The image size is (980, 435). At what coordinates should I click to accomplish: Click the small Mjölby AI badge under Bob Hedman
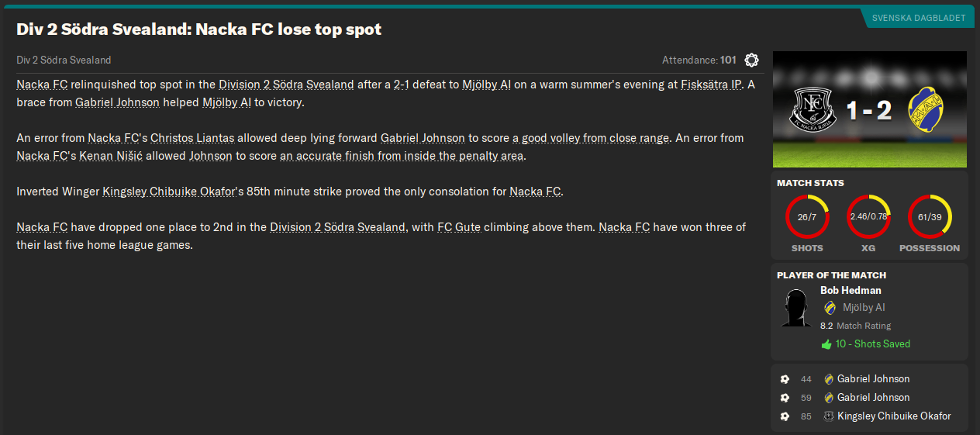tap(830, 308)
